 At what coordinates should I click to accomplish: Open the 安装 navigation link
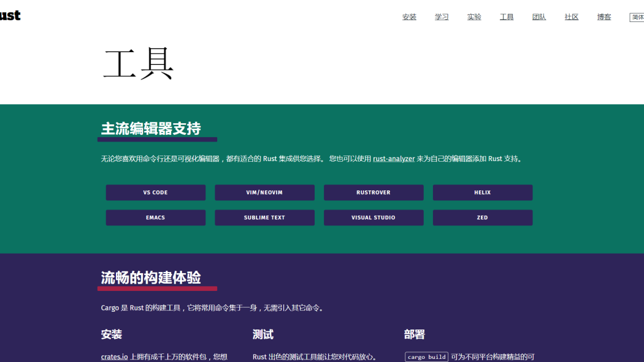409,17
